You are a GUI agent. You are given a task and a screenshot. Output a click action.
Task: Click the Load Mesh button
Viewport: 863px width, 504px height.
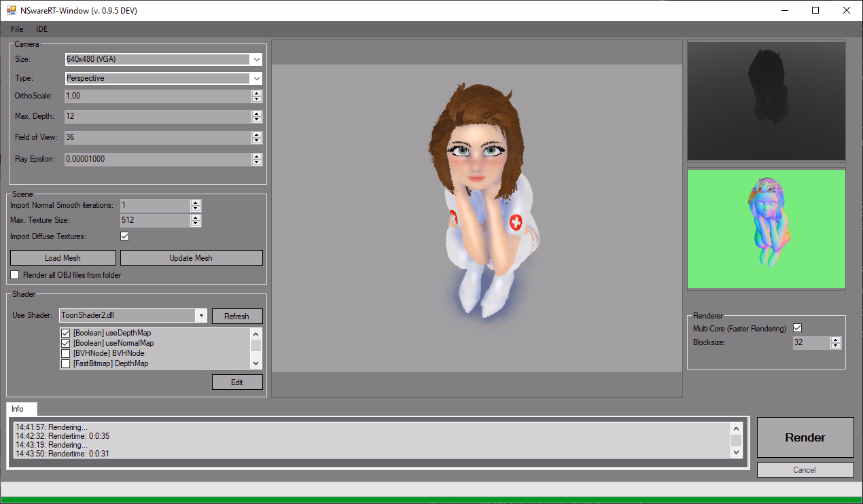click(x=63, y=258)
